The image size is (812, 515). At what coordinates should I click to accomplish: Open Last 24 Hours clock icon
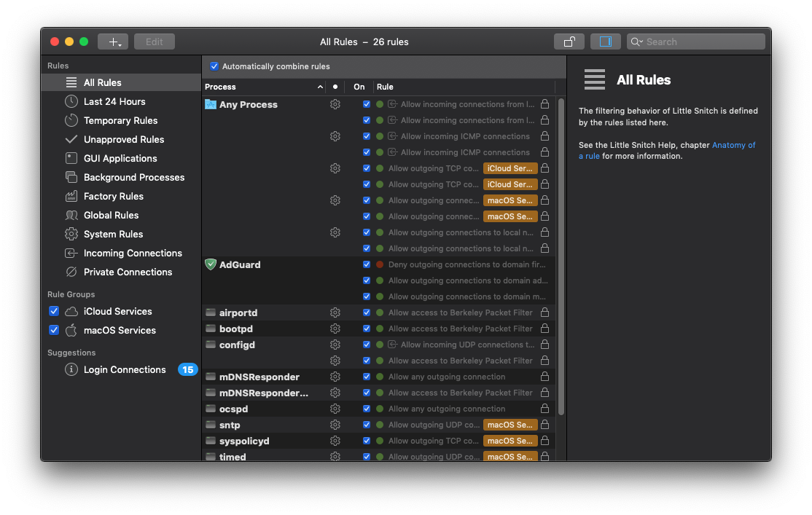click(71, 101)
